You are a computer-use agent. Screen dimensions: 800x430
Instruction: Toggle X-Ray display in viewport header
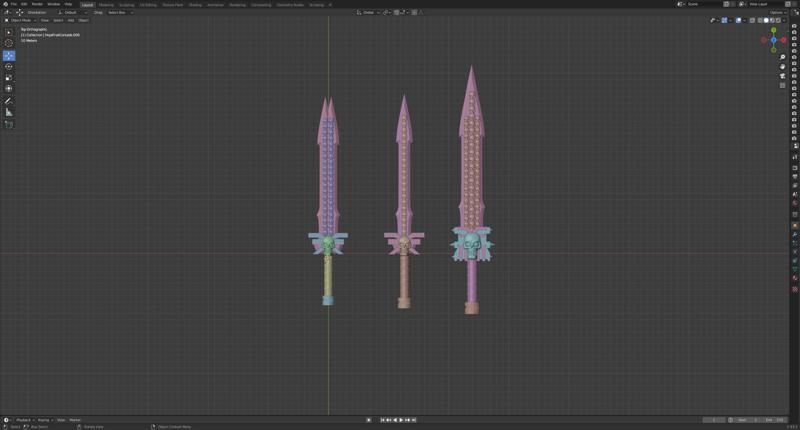[752, 20]
